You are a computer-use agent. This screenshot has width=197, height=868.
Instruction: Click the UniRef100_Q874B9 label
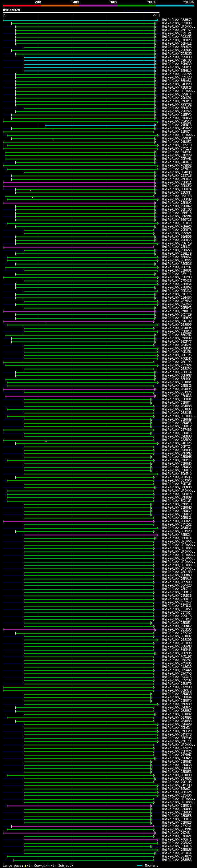point(177,430)
